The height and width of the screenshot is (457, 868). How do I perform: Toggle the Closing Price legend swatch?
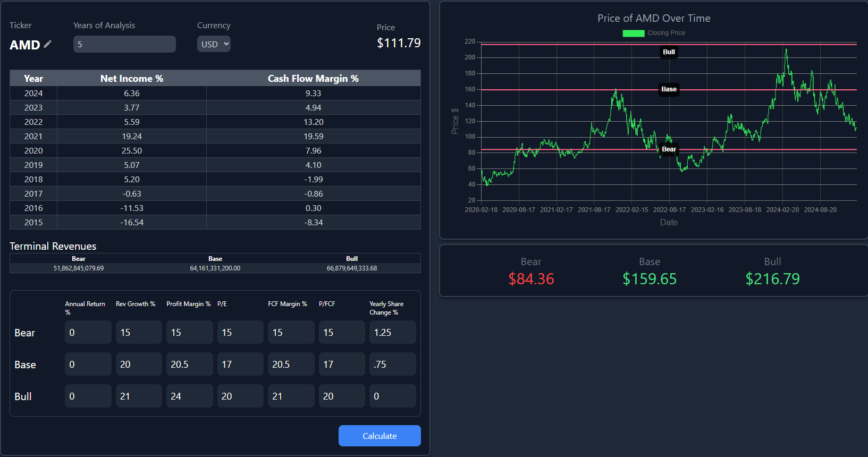point(633,33)
